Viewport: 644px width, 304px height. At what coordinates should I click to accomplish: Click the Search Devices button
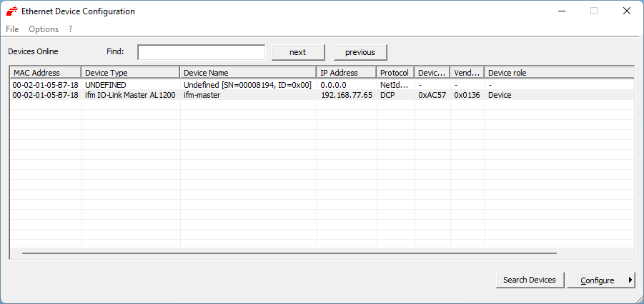tap(530, 280)
